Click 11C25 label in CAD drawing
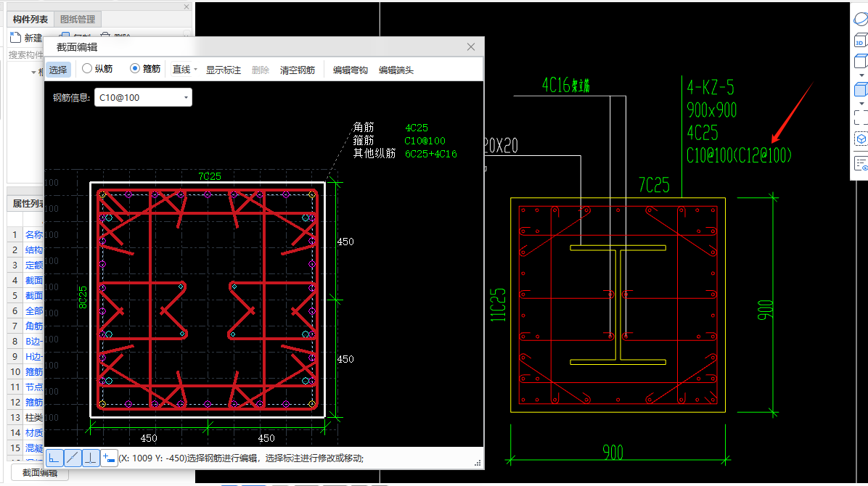 [498, 305]
